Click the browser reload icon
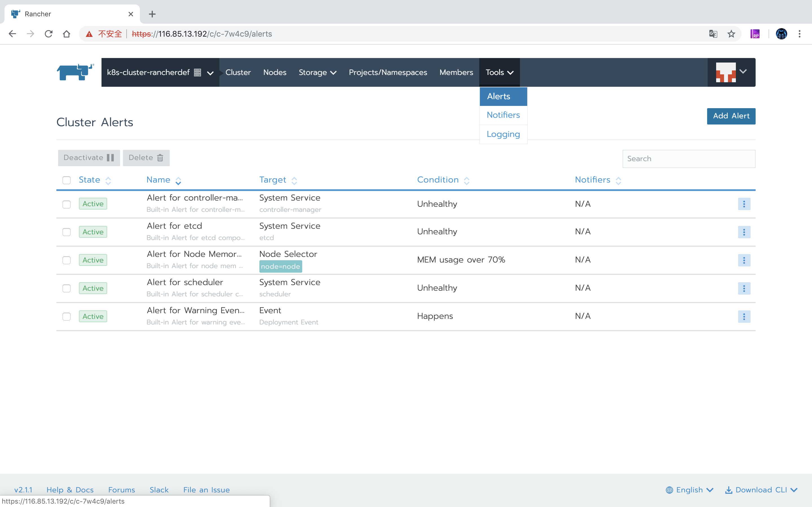The height and width of the screenshot is (507, 812). point(49,34)
